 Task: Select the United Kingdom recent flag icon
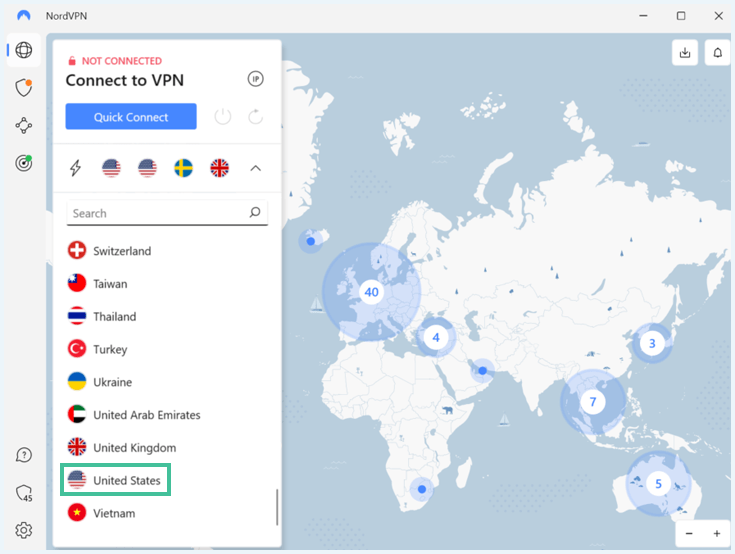(x=219, y=168)
